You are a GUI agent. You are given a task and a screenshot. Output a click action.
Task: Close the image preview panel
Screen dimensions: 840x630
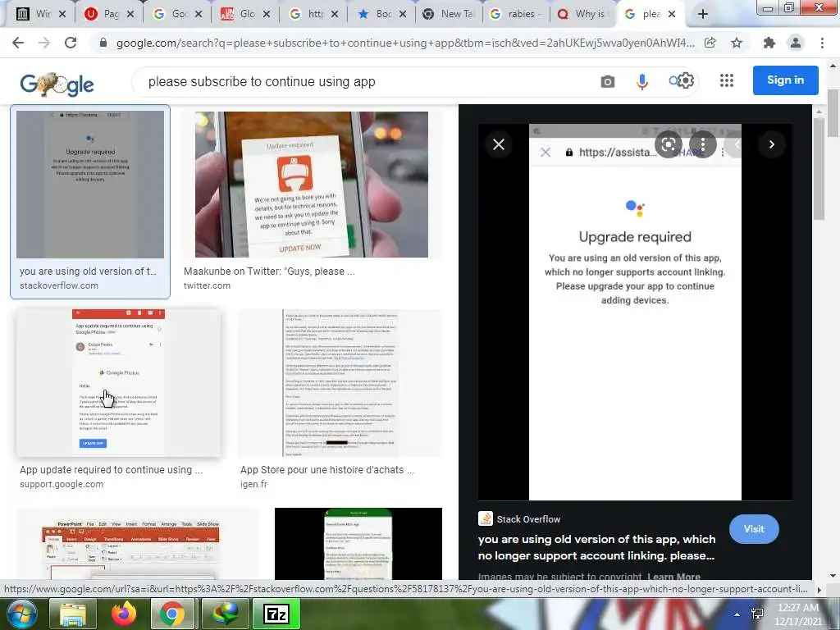pyautogui.click(x=499, y=144)
